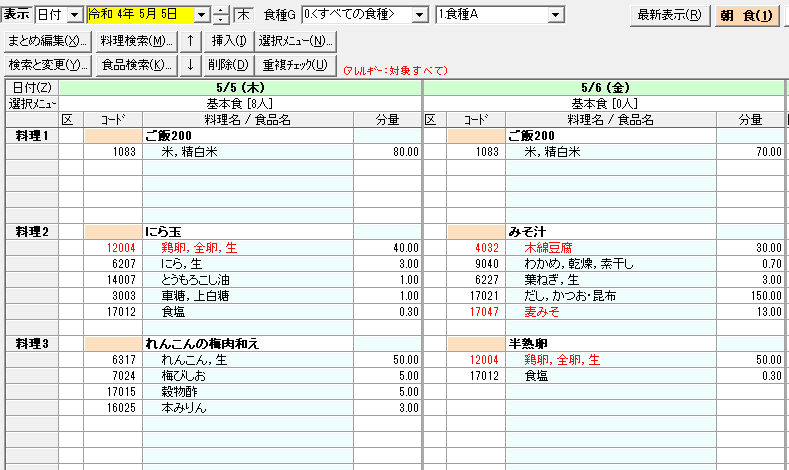Open the 食種G すべての食種 dropdown

coord(420,15)
